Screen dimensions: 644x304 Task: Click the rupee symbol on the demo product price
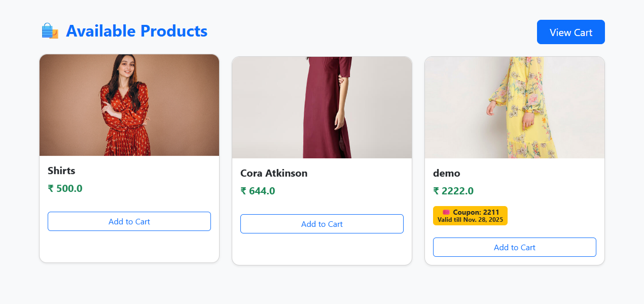436,191
